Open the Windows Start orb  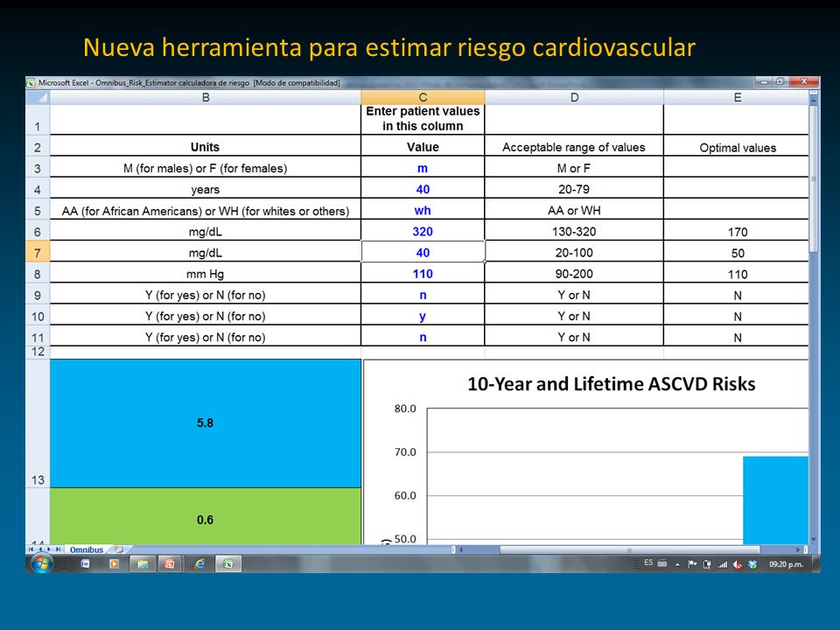tap(42, 563)
